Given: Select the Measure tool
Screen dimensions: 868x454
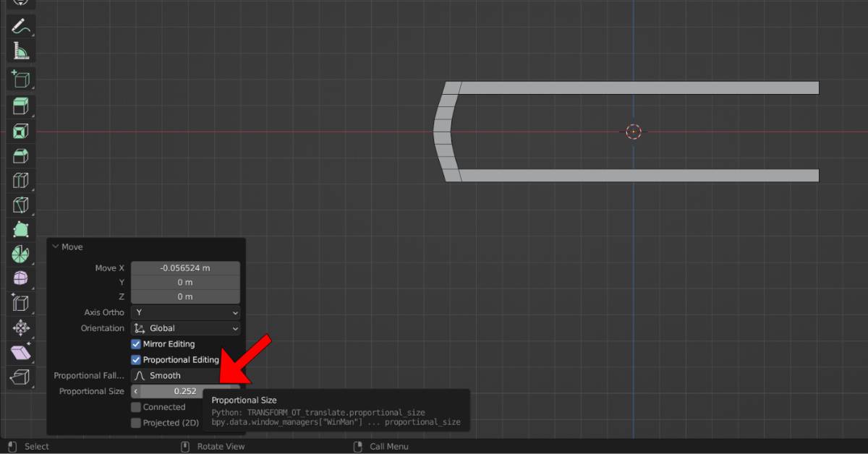Looking at the screenshot, I should [x=20, y=51].
